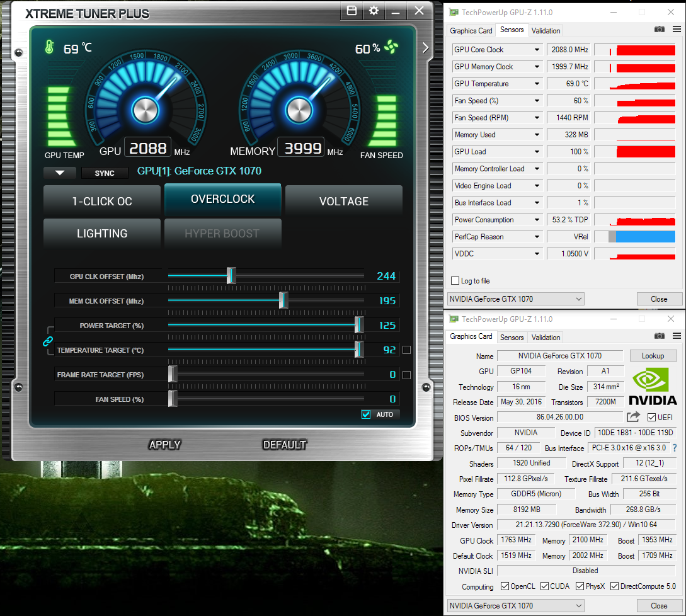Click DEFAULT button in Xtreme Tuner
The width and height of the screenshot is (686, 616).
[x=284, y=445]
